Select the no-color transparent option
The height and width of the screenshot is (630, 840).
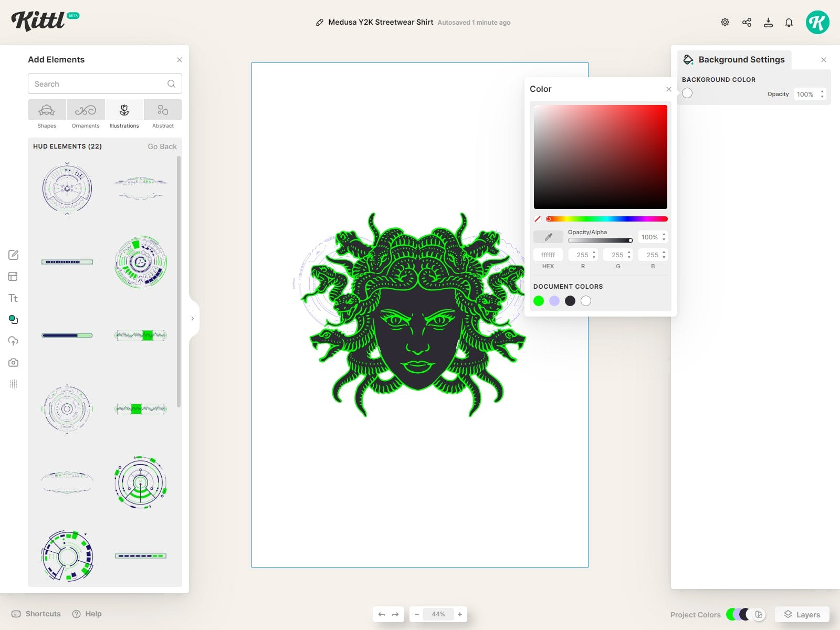(x=538, y=219)
